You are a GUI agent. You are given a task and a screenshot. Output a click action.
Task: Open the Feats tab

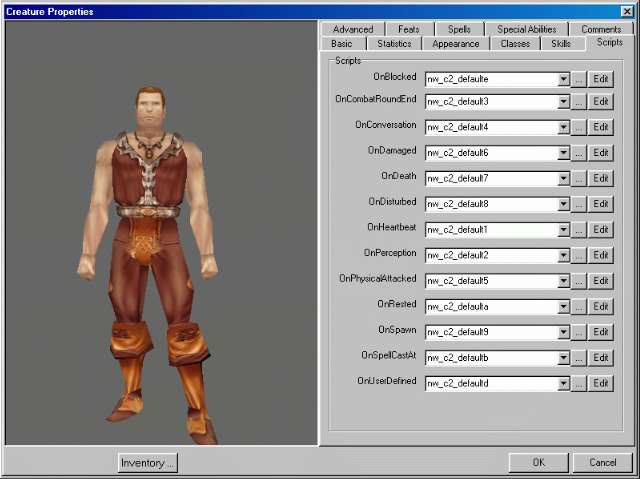[409, 29]
